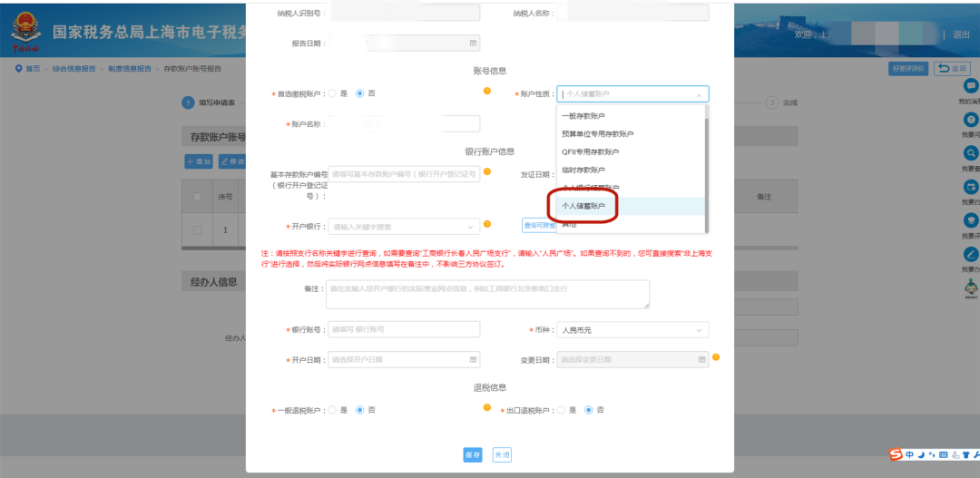Open the 币种 人民币元 dropdown
Screen dimensions: 980x478
point(632,330)
